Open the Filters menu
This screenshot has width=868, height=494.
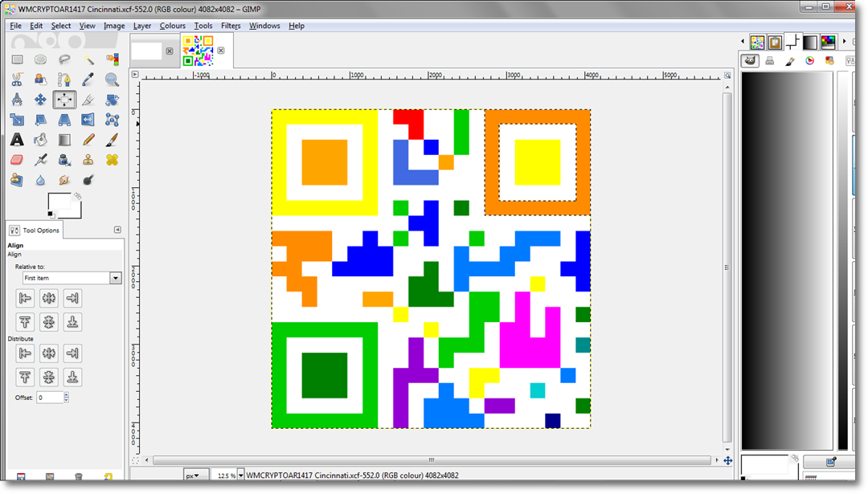[231, 26]
